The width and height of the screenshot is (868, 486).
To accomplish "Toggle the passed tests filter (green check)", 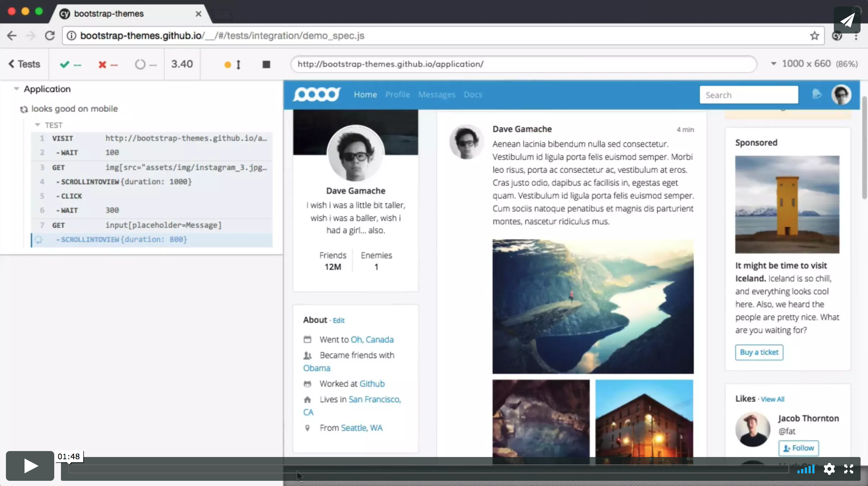I will [65, 64].
